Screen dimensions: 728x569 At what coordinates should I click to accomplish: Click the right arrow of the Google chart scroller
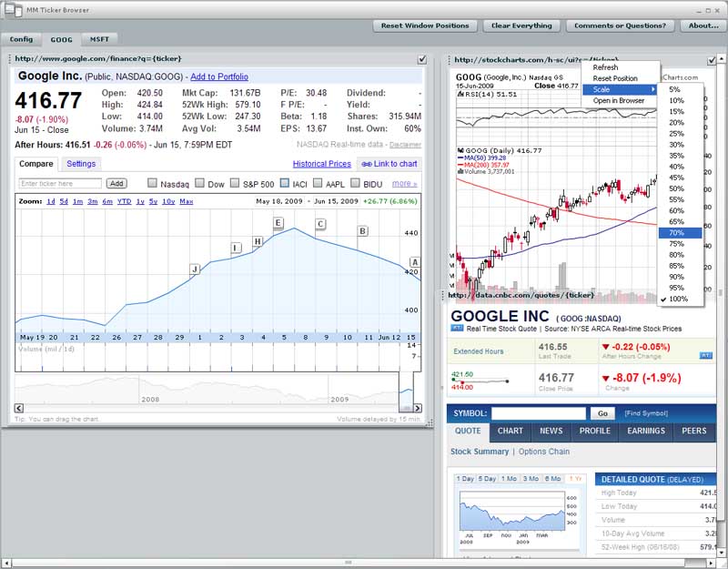tap(418, 408)
